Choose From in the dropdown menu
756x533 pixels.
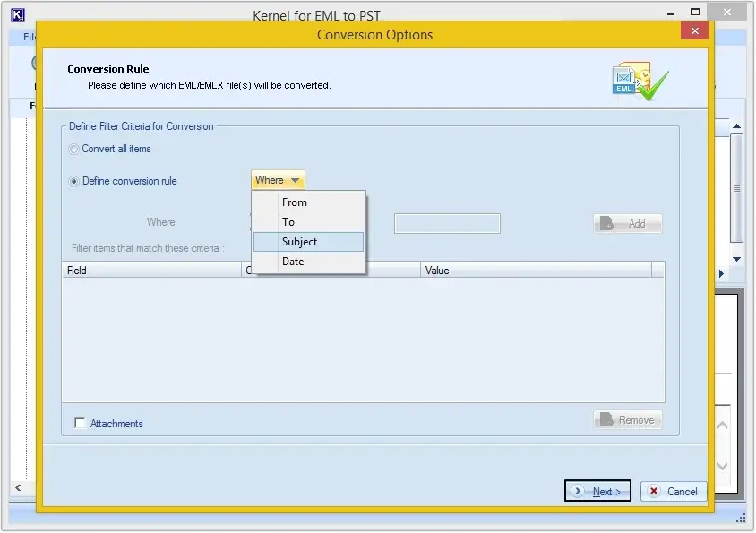point(308,202)
